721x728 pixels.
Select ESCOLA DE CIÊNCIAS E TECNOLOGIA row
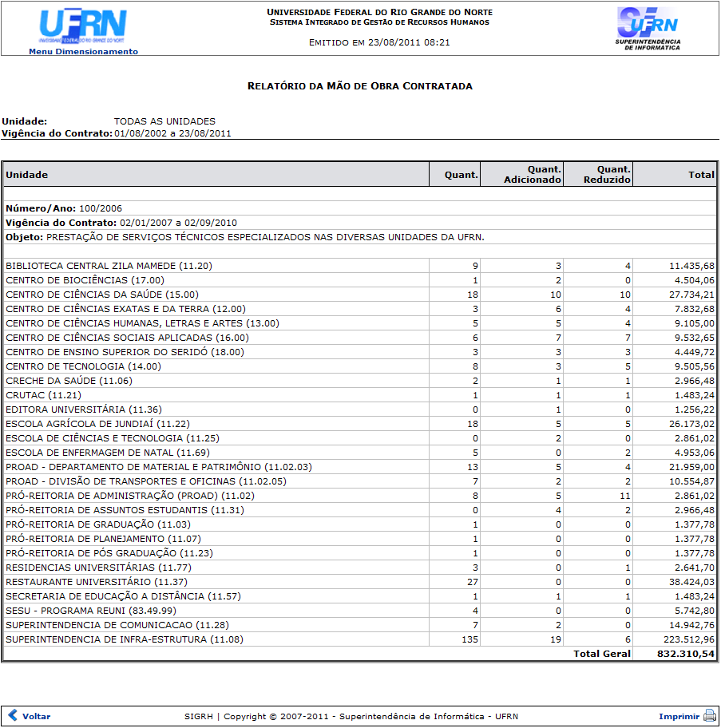tap(360, 439)
